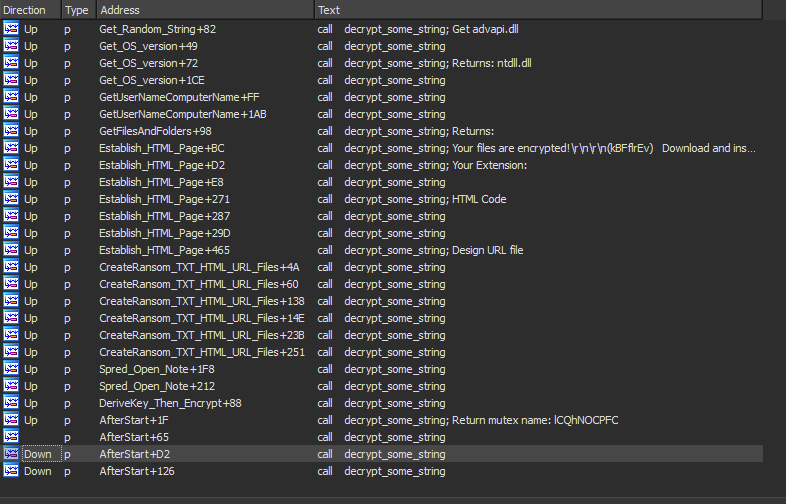Select address AfterStart+65
The width and height of the screenshot is (786, 504).
pos(134,437)
